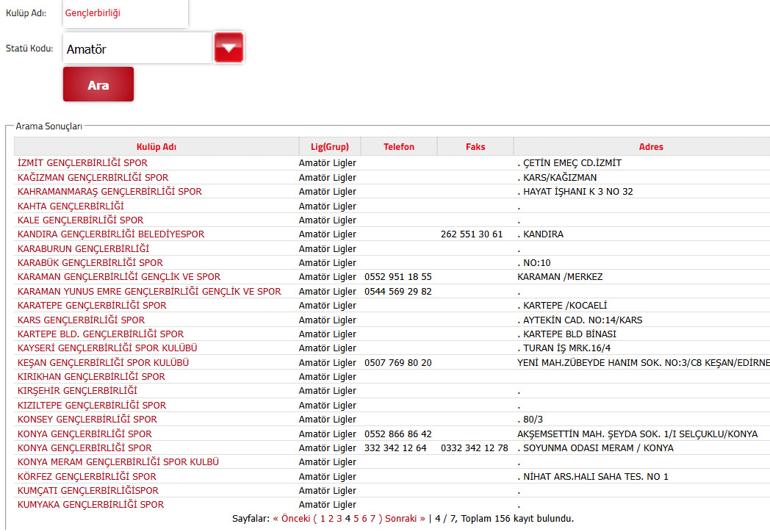The image size is (770, 532).
Task: Open the Statü Kodu dropdown arrow
Action: coord(229,48)
